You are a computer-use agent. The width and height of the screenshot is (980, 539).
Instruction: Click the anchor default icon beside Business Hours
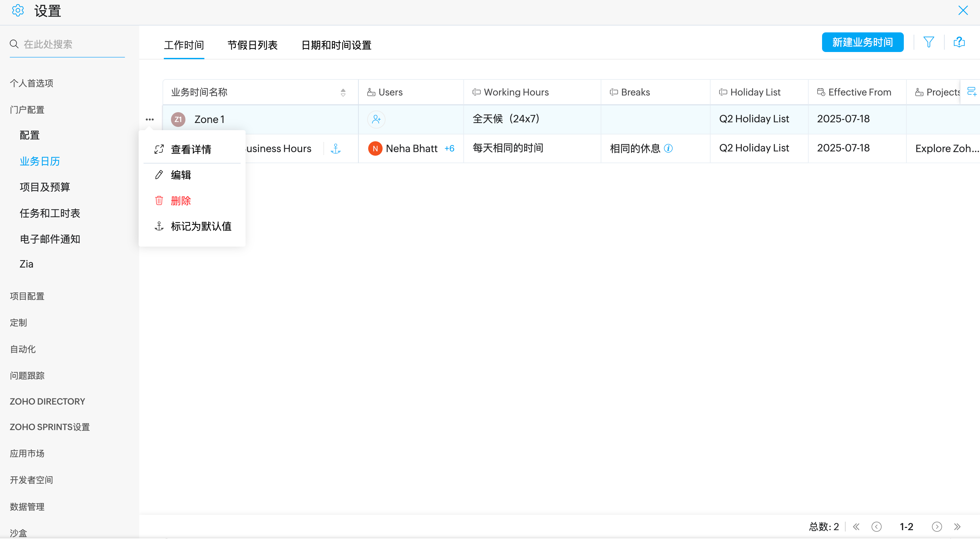pos(335,148)
